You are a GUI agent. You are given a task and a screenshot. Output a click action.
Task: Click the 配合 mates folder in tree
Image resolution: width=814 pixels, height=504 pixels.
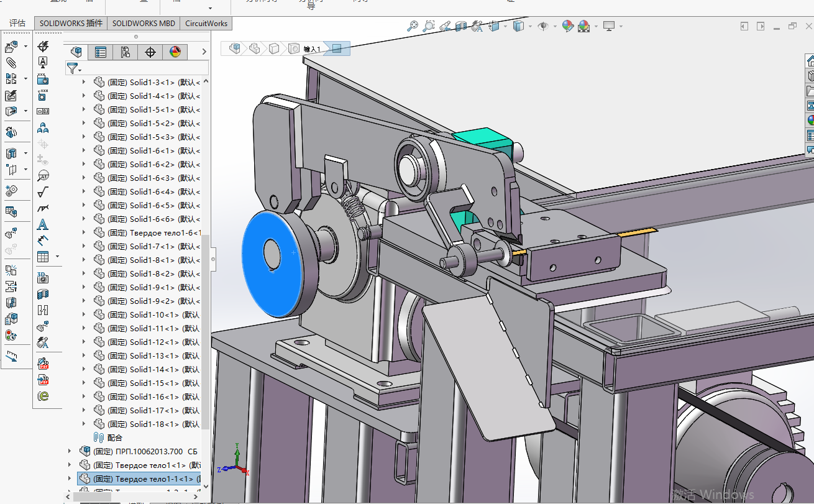point(115,438)
